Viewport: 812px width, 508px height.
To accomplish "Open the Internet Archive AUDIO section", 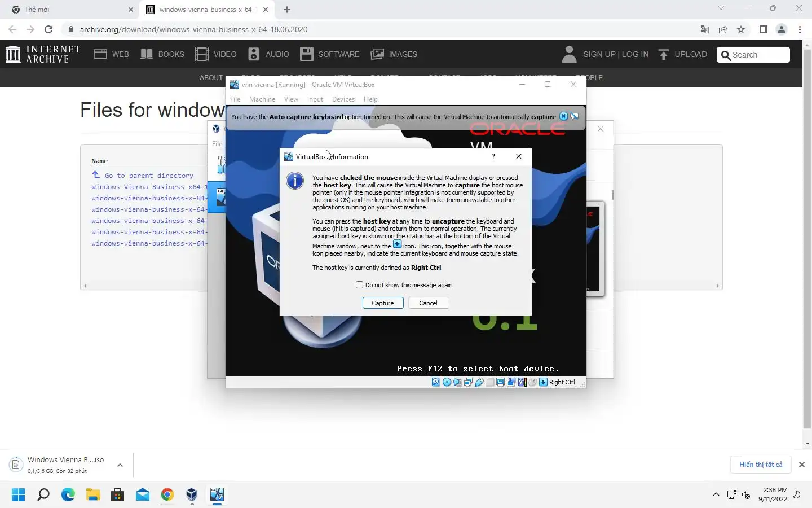I will click(268, 54).
